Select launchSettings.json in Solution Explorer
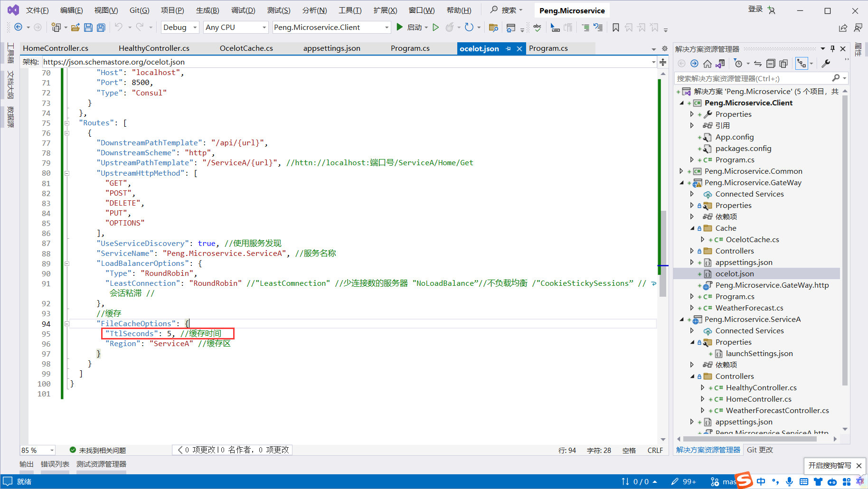Screen dimensions: 868x489 point(759,354)
